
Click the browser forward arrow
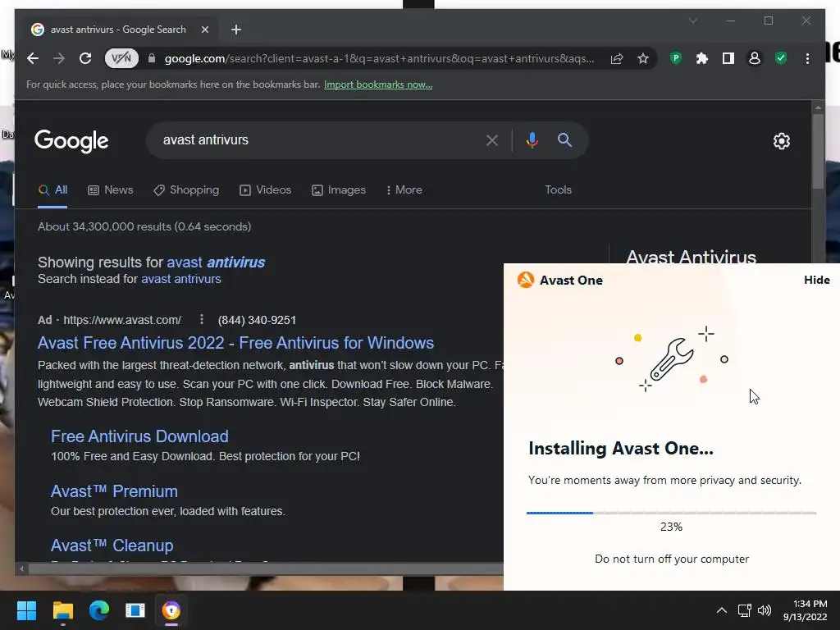(x=59, y=58)
